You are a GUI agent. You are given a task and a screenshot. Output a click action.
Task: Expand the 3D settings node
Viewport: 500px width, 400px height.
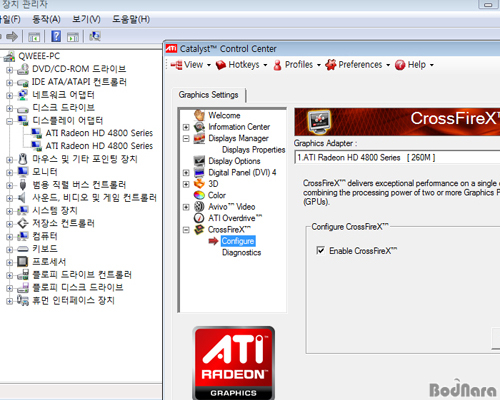(186, 184)
